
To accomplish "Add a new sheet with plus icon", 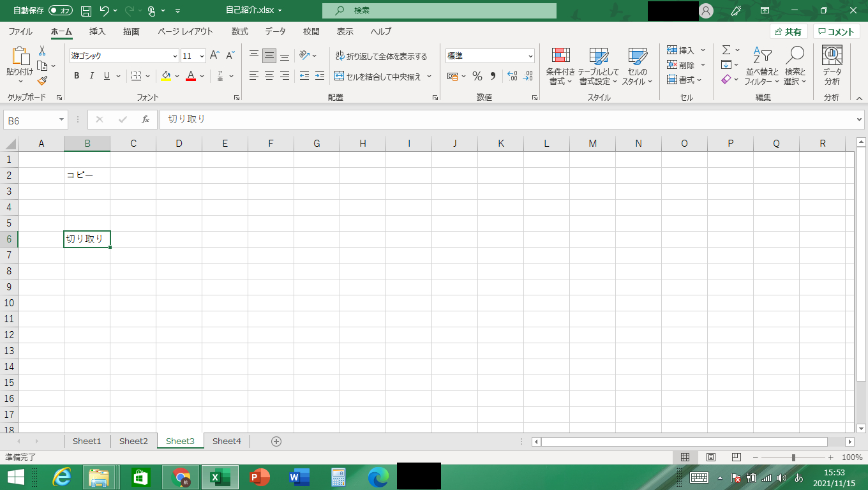I will click(x=276, y=441).
